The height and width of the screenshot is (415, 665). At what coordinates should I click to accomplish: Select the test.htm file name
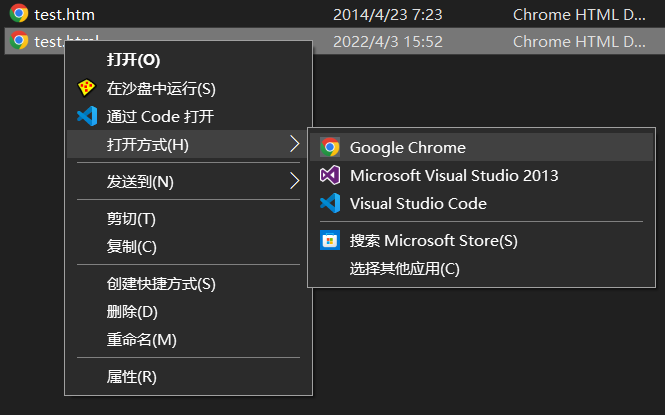point(65,15)
